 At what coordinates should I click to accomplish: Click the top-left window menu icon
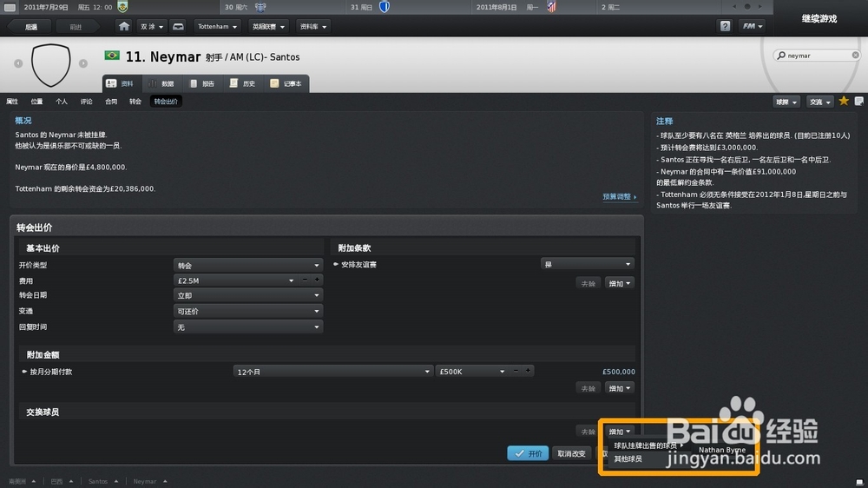[x=10, y=7]
